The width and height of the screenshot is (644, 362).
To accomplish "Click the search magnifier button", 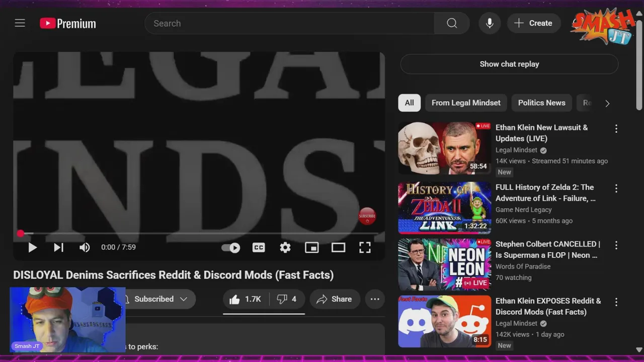I will (x=452, y=23).
